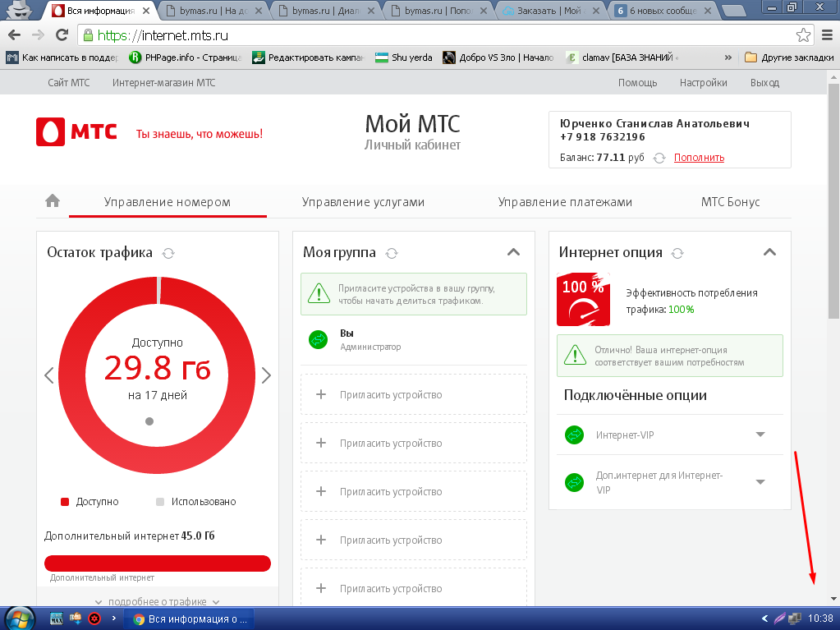Open Управление услугами tab
The width and height of the screenshot is (840, 630).
point(363,202)
